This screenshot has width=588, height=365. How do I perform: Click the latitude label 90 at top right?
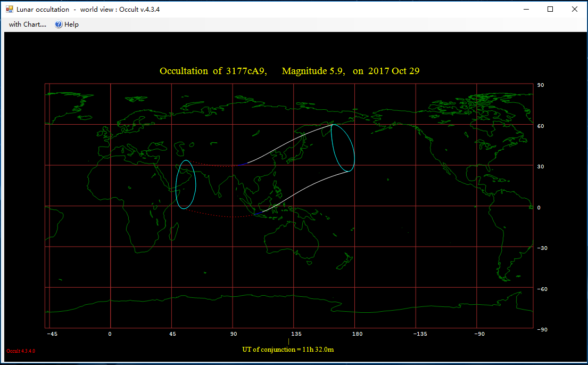[541, 85]
